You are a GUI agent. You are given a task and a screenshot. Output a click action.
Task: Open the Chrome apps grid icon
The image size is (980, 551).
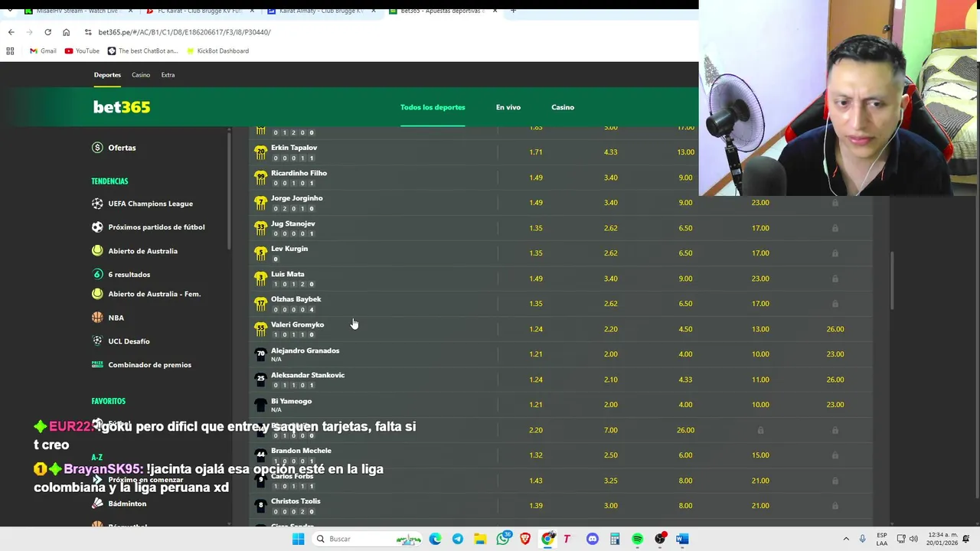10,51
